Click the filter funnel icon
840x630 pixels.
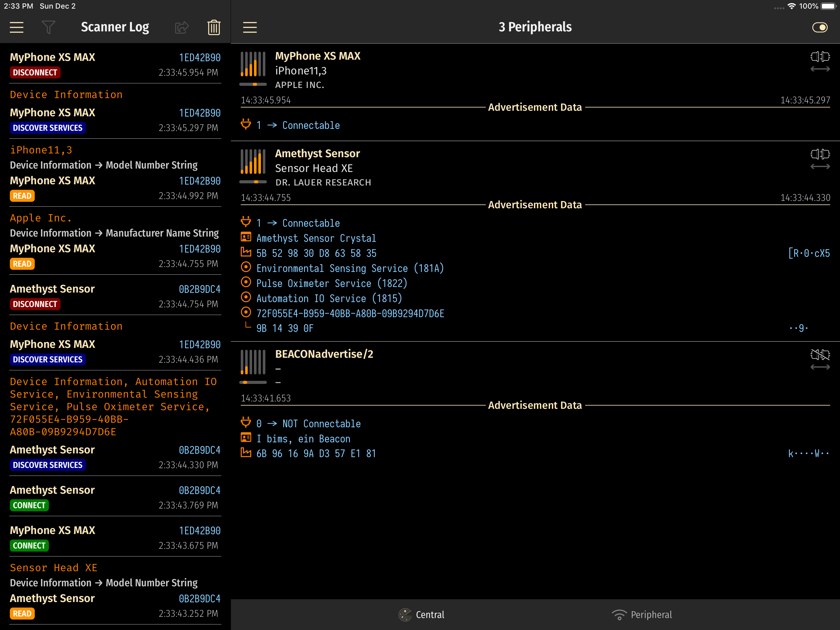[48, 27]
